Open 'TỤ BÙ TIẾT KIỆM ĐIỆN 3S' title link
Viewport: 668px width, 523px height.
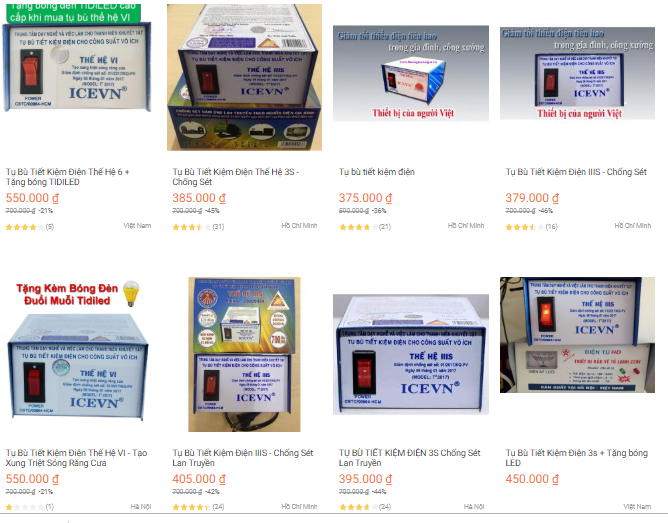(x=409, y=458)
